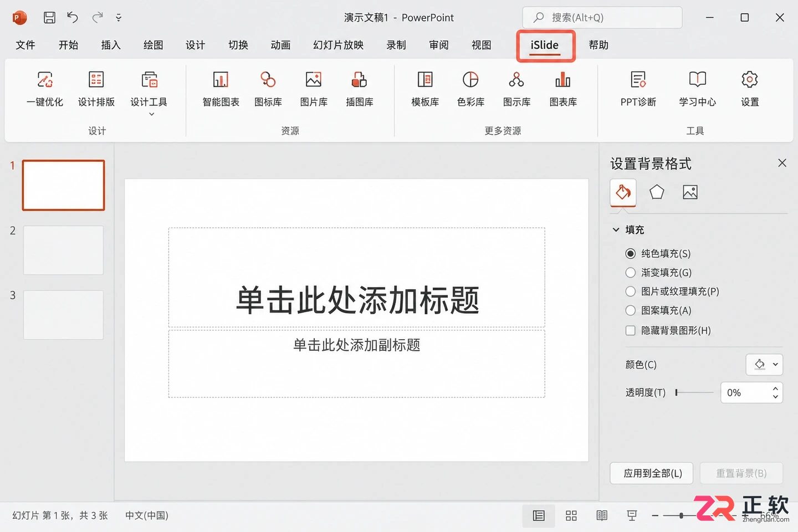Open the 色彩库 color library
This screenshot has height=532, width=798.
[470, 89]
